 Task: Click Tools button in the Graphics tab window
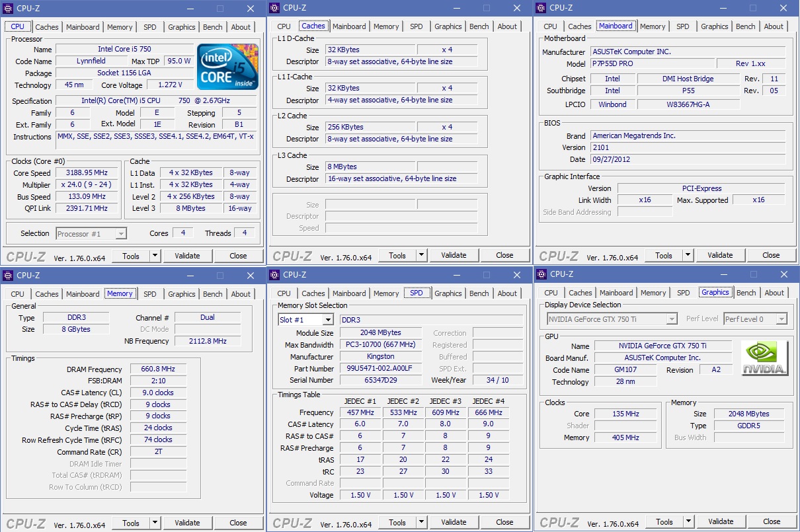tap(664, 521)
